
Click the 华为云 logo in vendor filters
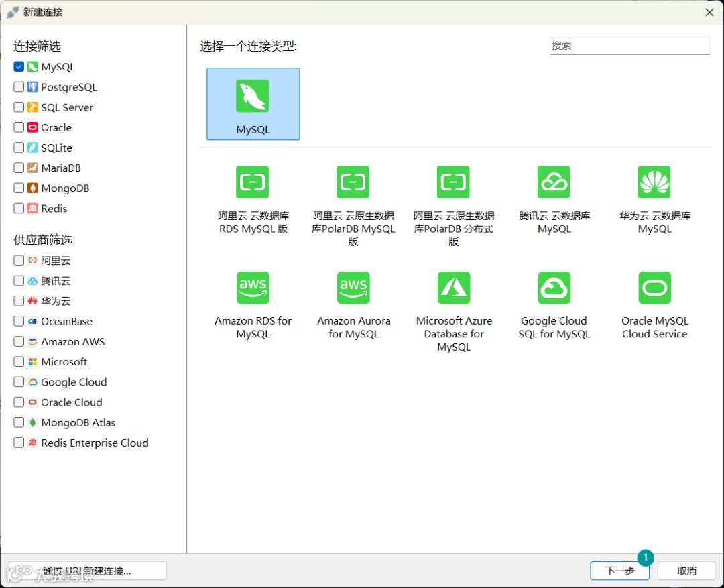pos(32,301)
